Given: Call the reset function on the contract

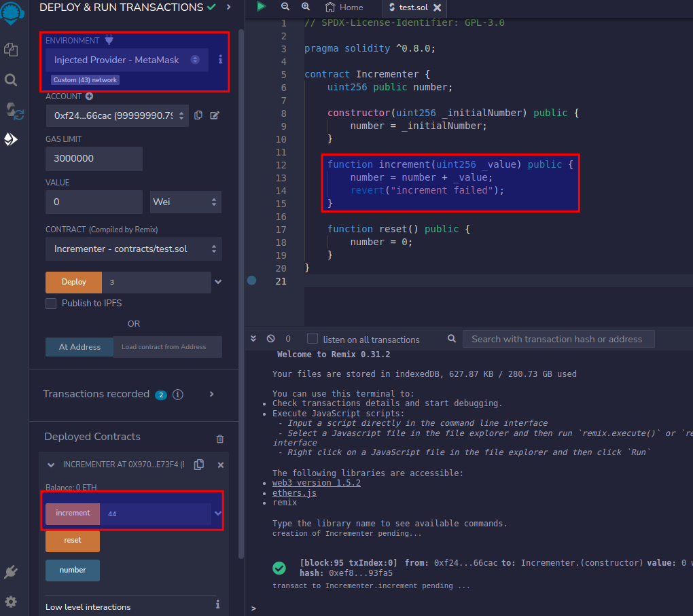Looking at the screenshot, I should 72,542.
